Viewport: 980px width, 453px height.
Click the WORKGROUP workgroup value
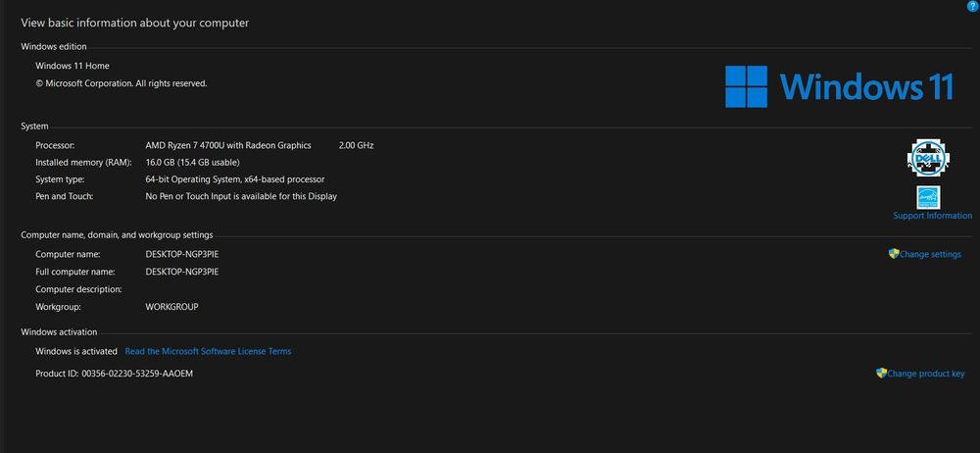coord(171,307)
